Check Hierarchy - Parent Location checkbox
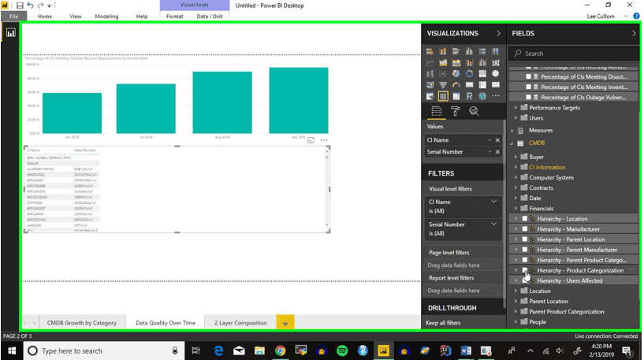 click(525, 239)
